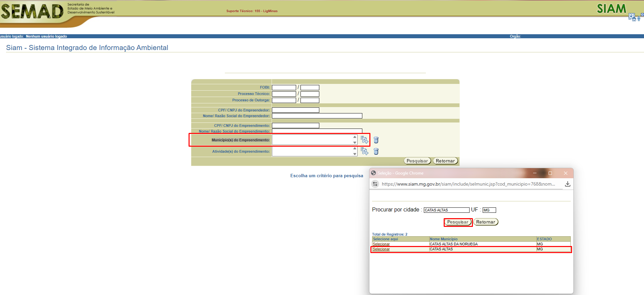The image size is (644, 295).
Task: Click trash icon beside Atividade(s) do Empreendimento
Action: pos(376,151)
